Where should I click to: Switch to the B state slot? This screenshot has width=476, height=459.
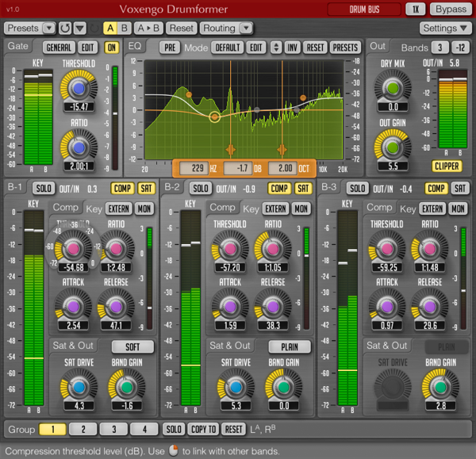[x=125, y=28]
